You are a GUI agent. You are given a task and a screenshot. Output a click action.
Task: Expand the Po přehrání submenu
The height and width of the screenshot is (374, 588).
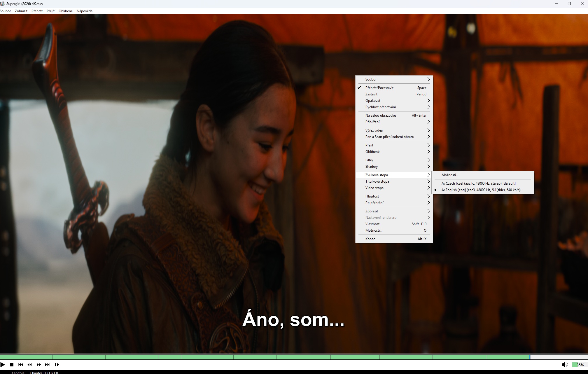(x=394, y=203)
